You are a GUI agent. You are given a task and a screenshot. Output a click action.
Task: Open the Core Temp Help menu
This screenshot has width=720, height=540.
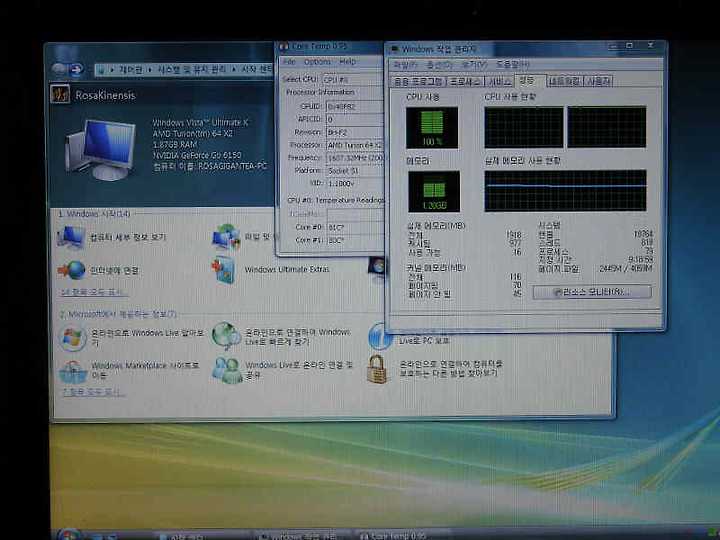click(x=348, y=62)
